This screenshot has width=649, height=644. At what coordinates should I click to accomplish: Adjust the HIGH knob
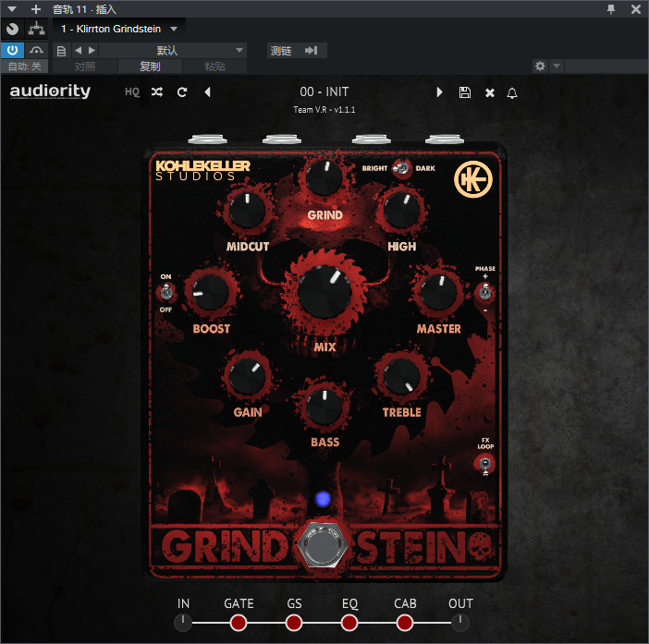401,211
